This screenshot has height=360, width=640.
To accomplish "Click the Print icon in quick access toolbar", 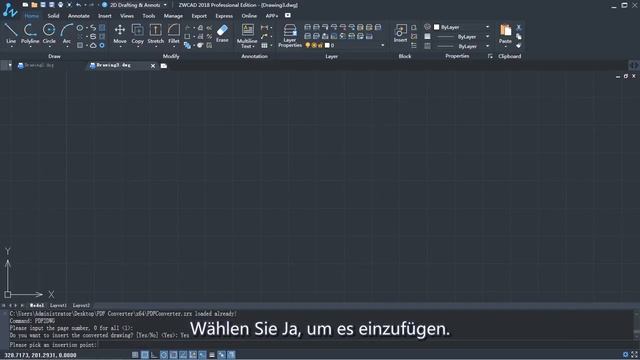I will (60, 5).
